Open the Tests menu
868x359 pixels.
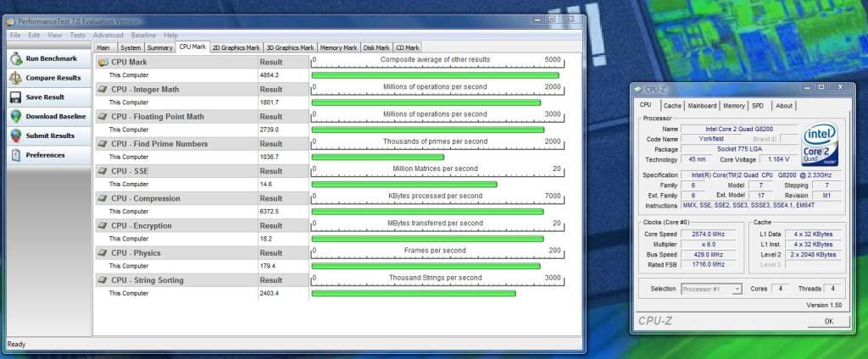(x=77, y=35)
